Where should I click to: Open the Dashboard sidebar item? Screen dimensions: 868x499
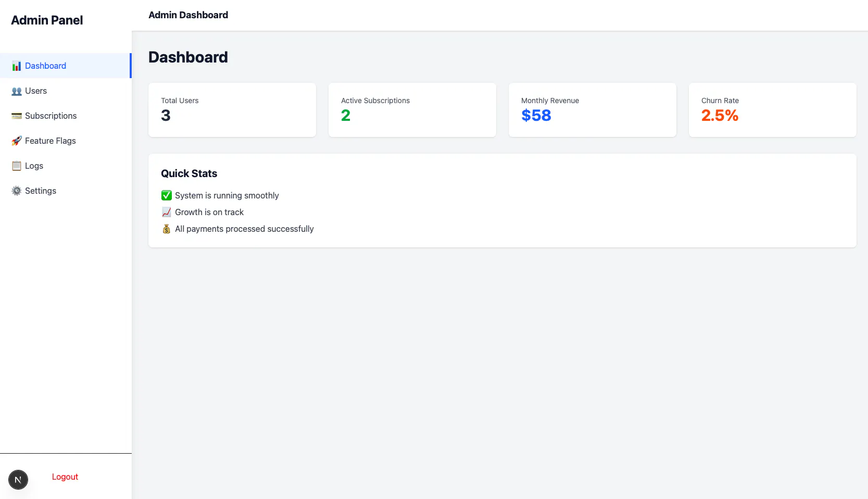click(66, 66)
